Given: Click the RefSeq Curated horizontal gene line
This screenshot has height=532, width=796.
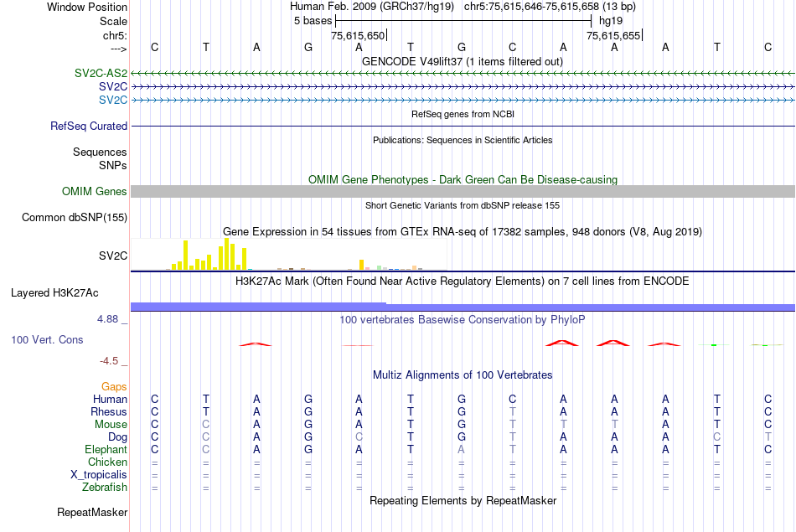Looking at the screenshot, I should (x=463, y=126).
